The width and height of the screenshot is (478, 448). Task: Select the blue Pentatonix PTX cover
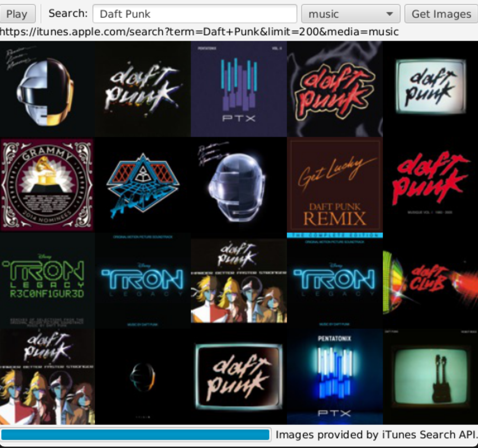point(334,377)
